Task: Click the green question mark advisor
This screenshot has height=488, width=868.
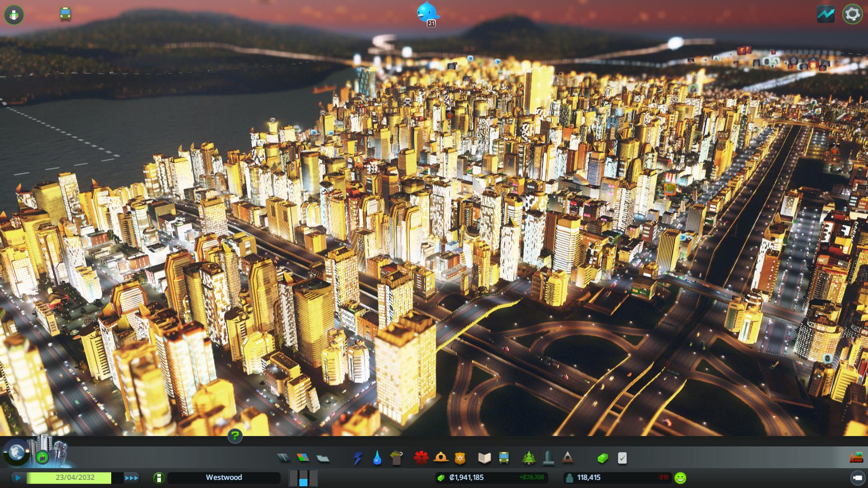Action: [235, 436]
